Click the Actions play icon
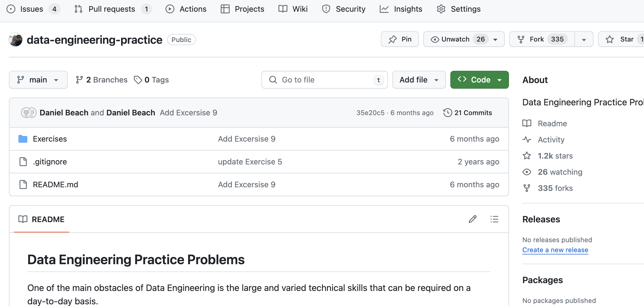644x306 pixels. (170, 9)
